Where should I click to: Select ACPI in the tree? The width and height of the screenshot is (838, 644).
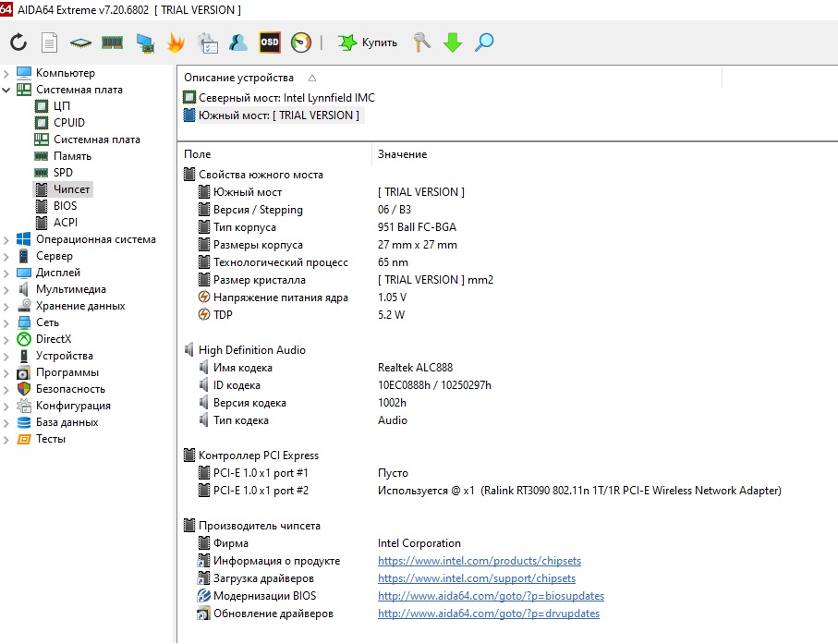click(x=66, y=223)
